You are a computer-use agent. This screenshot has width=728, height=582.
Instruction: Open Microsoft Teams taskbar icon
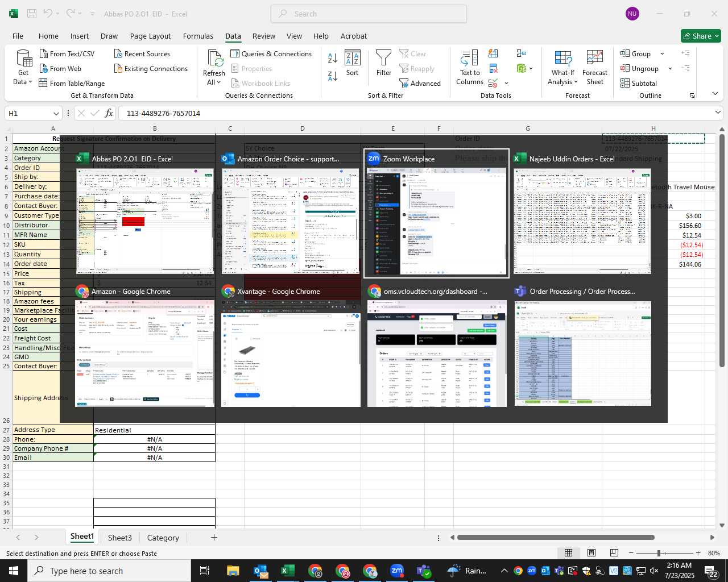tap(424, 571)
